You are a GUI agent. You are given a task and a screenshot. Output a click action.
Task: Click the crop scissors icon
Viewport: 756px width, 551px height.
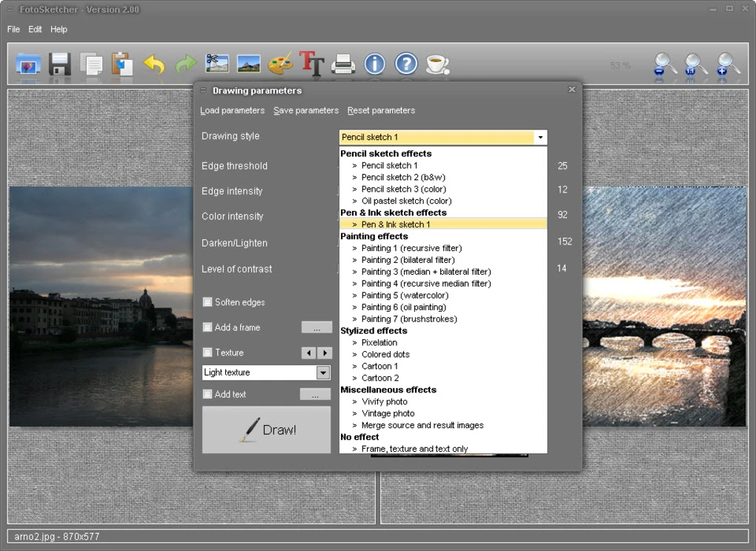coord(217,64)
